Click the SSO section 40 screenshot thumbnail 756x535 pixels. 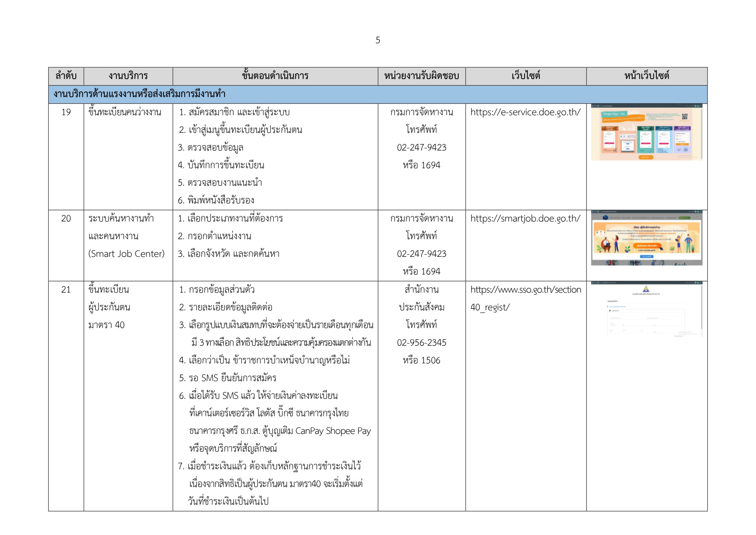point(646,310)
